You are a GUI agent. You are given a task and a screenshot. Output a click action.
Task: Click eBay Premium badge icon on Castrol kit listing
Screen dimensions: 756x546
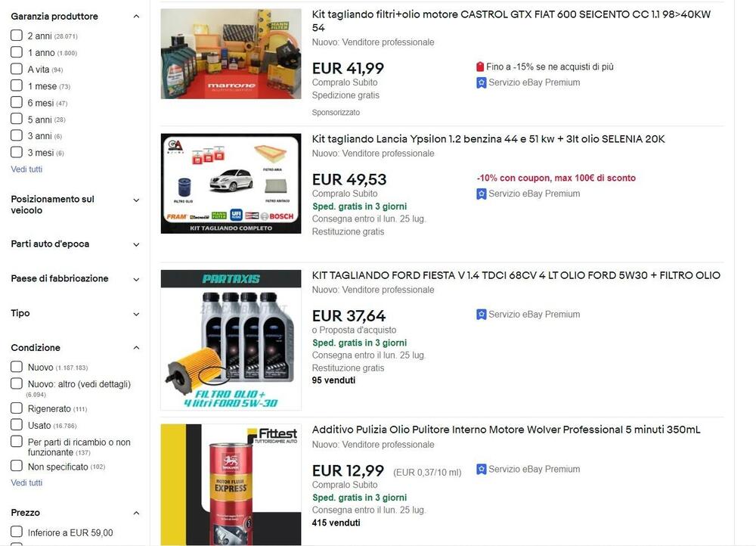[481, 83]
